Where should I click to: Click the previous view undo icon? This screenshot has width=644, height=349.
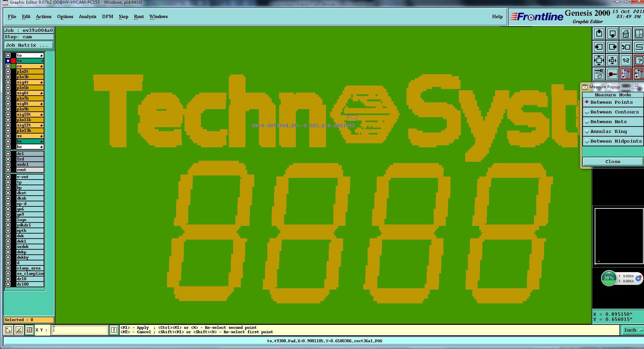[x=626, y=47]
